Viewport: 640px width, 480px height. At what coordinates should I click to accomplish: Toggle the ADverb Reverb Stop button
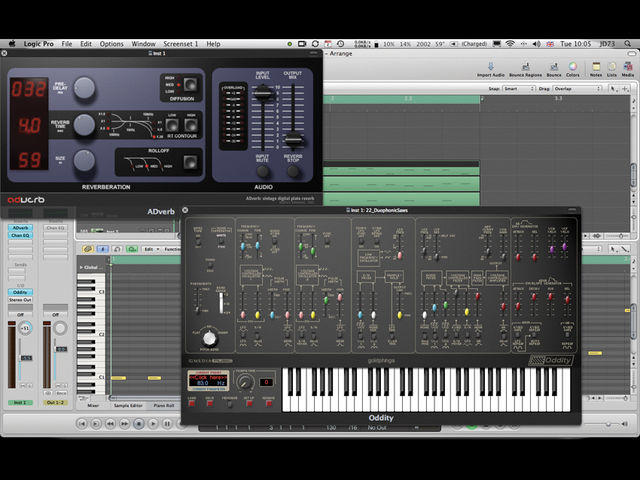pos(293,171)
